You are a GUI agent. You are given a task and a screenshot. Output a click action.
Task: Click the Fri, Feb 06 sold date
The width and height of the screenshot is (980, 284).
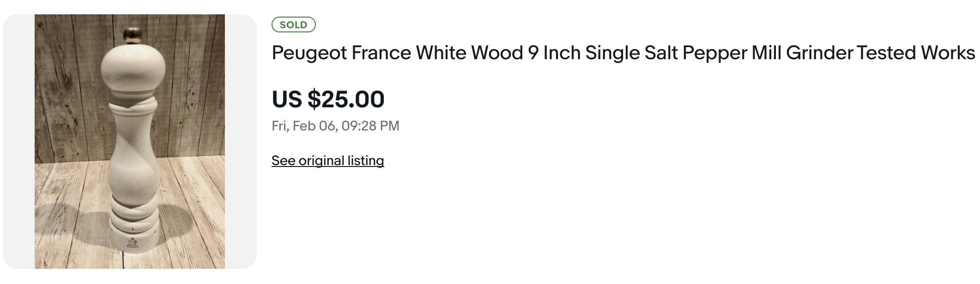pyautogui.click(x=305, y=126)
